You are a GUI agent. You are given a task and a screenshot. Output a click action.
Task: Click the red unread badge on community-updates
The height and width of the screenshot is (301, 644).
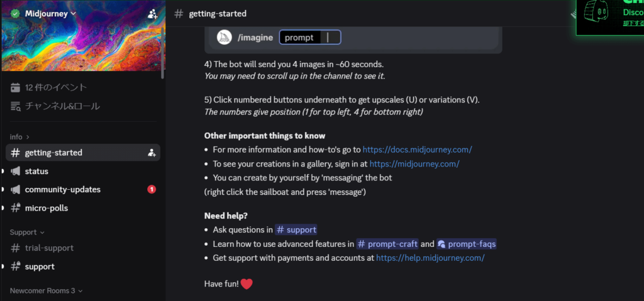point(152,189)
